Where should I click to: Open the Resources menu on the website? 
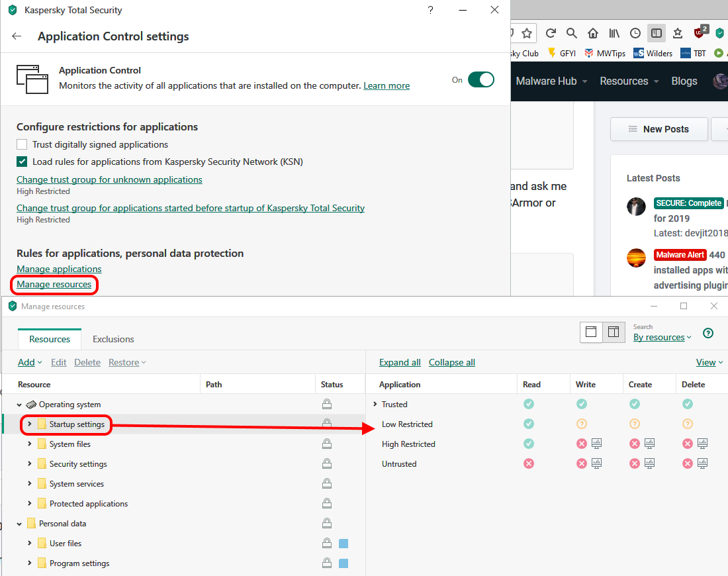[x=629, y=81]
